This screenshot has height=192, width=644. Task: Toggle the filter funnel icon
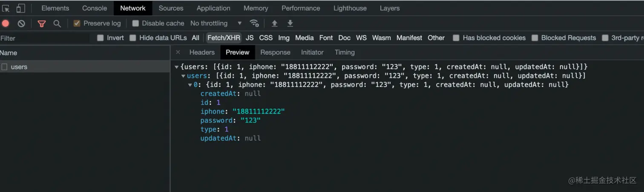click(41, 23)
